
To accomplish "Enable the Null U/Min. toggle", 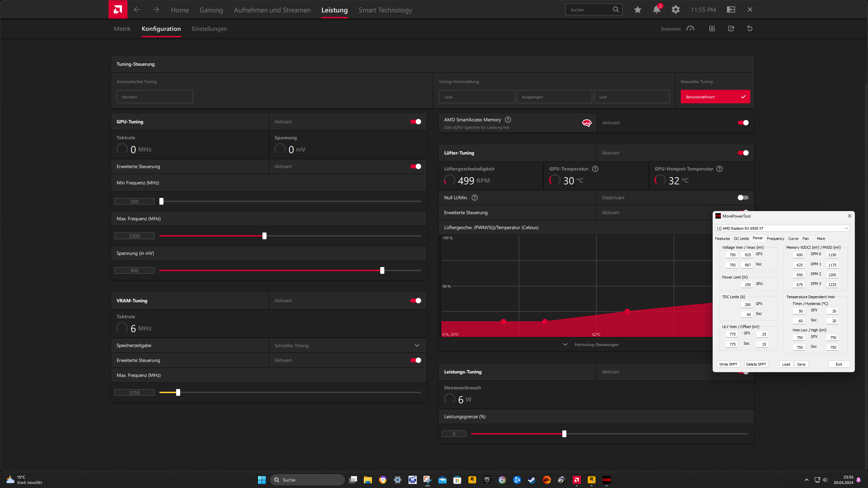I will tap(743, 198).
